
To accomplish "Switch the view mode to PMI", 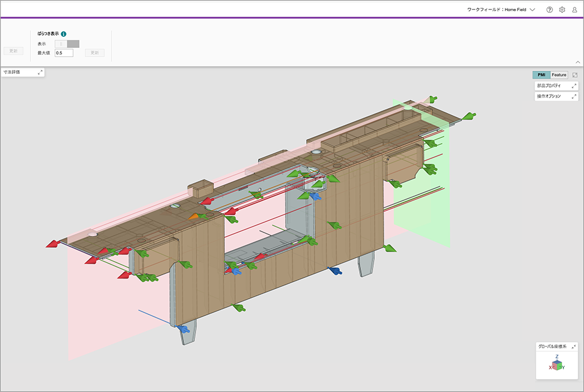I will (x=541, y=75).
